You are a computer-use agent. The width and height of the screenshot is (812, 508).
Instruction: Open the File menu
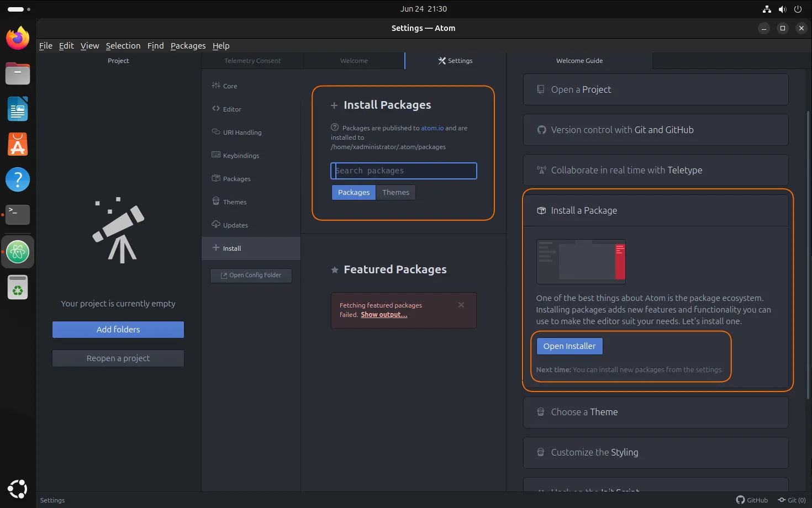tap(46, 46)
